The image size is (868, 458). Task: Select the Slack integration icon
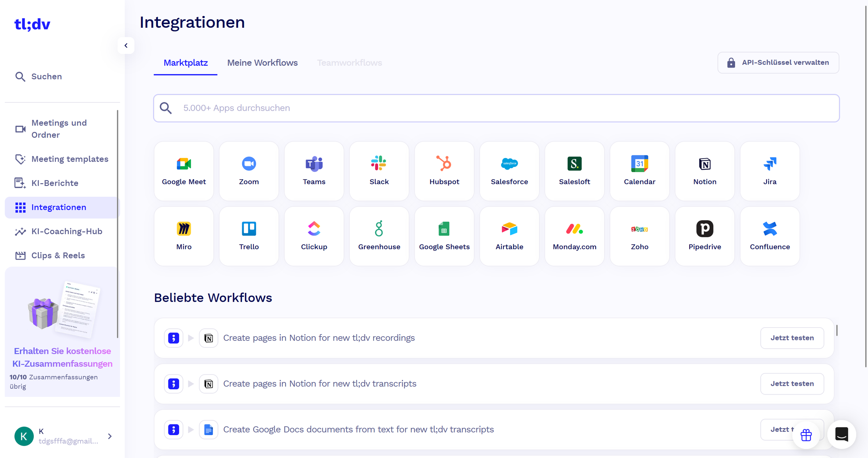pyautogui.click(x=379, y=163)
